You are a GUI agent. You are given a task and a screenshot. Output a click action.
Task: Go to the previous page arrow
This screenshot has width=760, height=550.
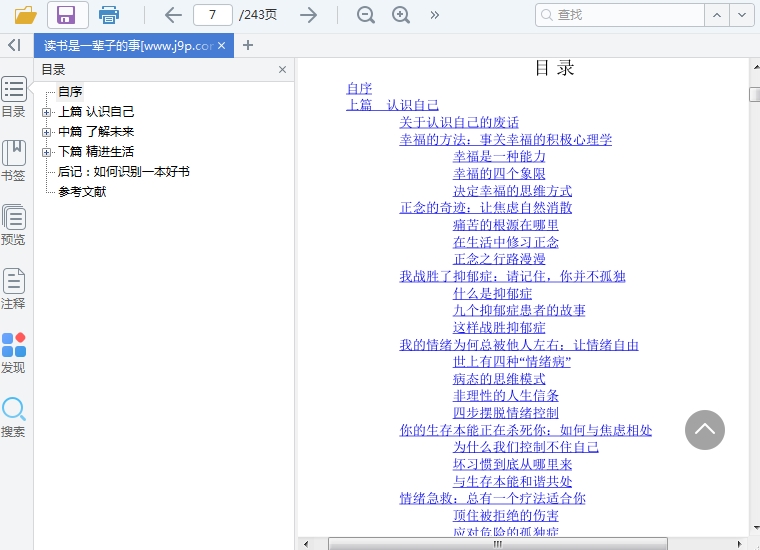173,15
